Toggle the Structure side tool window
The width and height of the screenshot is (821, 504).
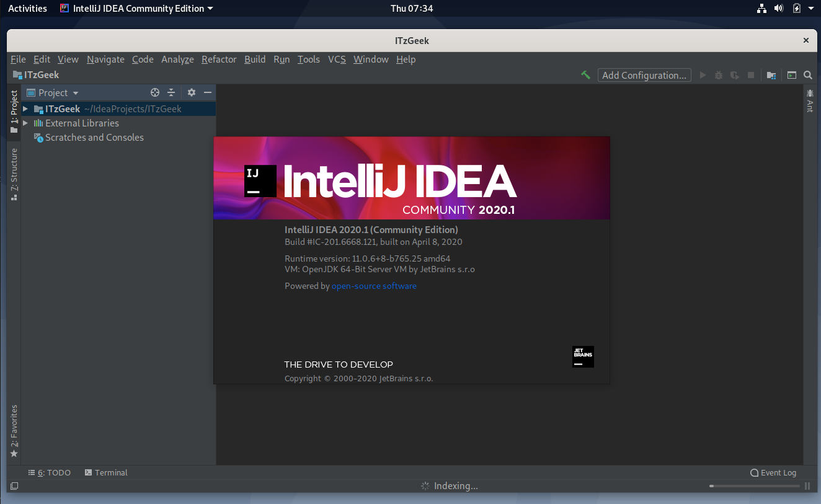(x=14, y=174)
